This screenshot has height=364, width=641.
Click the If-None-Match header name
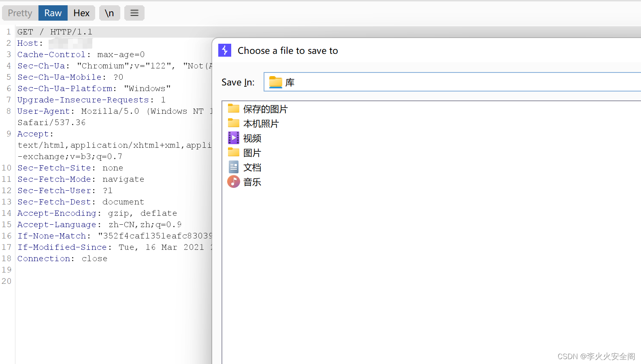click(54, 236)
